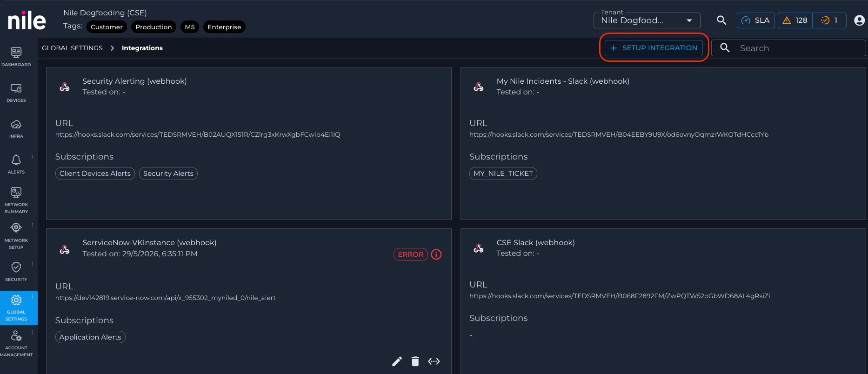Screen dimensions: 868x374
Task: Edit the ServiceNow-VKInstance webhook with pencil icon
Action: point(397,361)
